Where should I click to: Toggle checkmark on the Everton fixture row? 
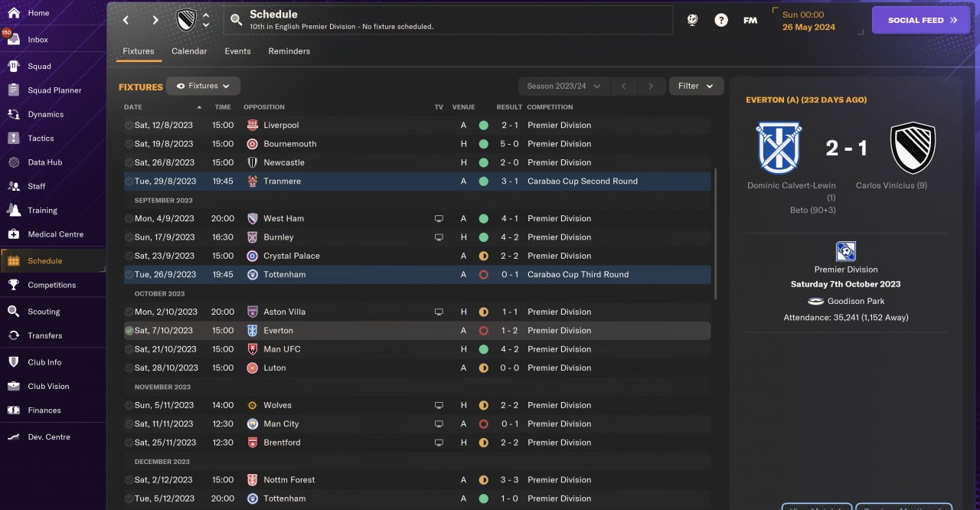pyautogui.click(x=129, y=331)
